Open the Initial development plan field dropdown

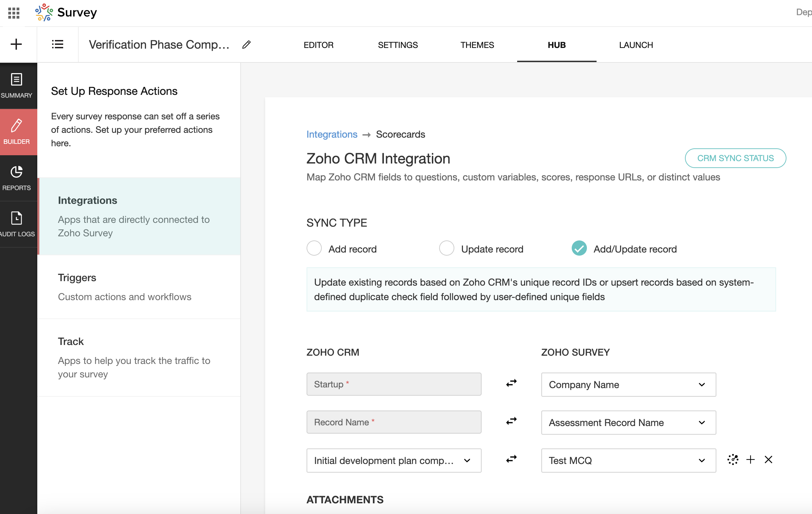point(394,461)
